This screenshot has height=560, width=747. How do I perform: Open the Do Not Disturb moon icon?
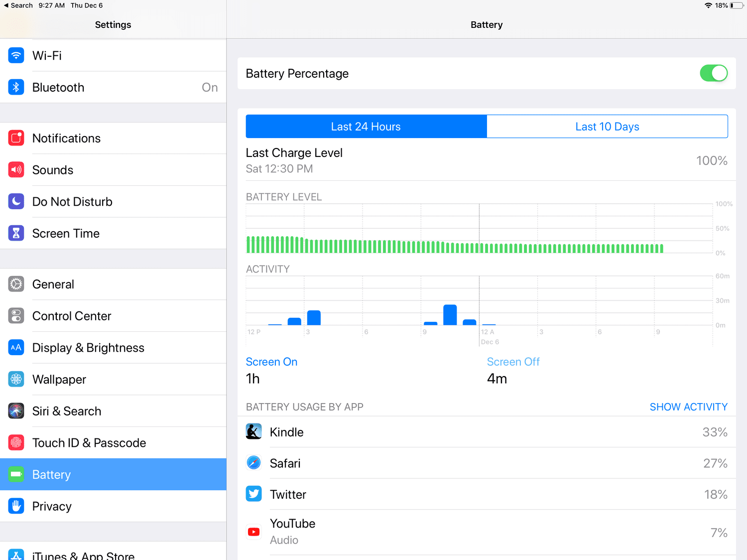[x=16, y=202]
